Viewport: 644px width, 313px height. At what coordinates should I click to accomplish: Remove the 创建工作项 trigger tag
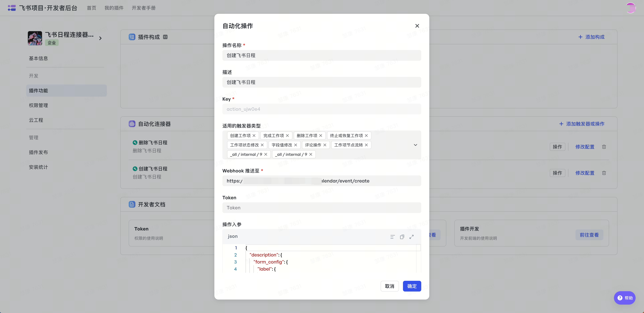click(254, 136)
